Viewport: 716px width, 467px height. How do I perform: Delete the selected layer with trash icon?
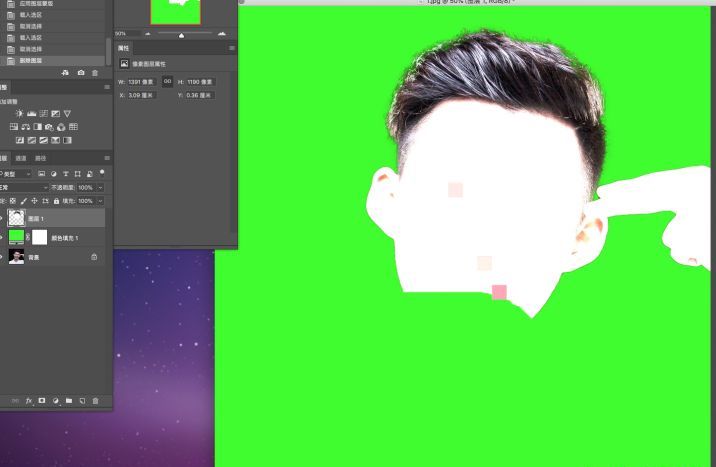click(95, 400)
